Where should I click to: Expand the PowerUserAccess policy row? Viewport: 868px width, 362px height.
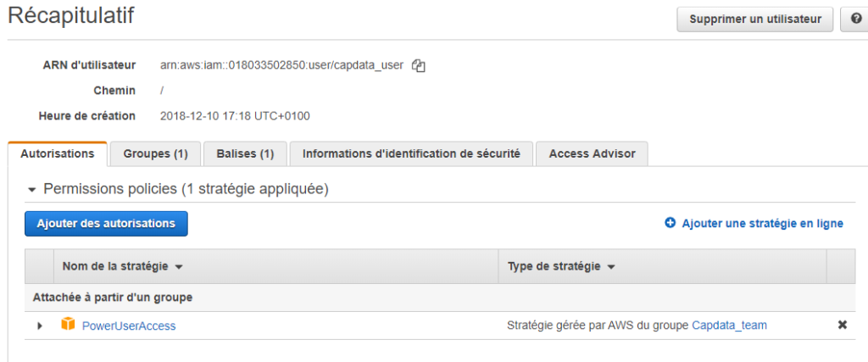pyautogui.click(x=39, y=326)
